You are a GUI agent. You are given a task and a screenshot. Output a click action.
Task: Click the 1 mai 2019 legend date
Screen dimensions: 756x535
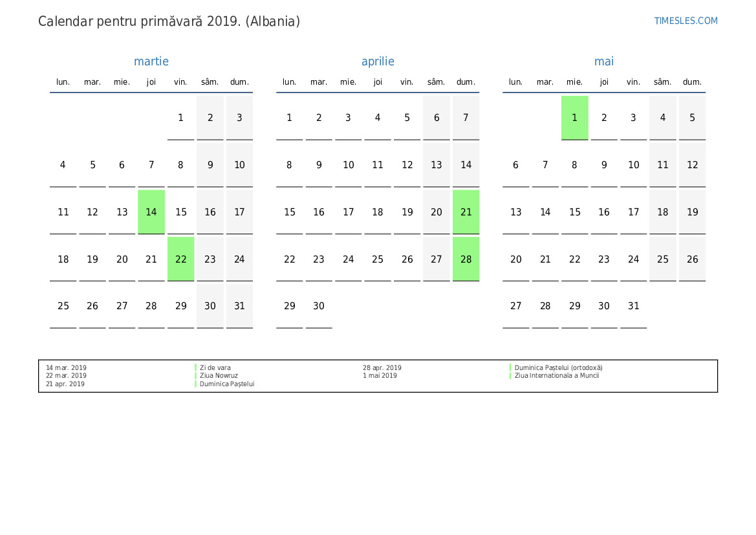380,376
